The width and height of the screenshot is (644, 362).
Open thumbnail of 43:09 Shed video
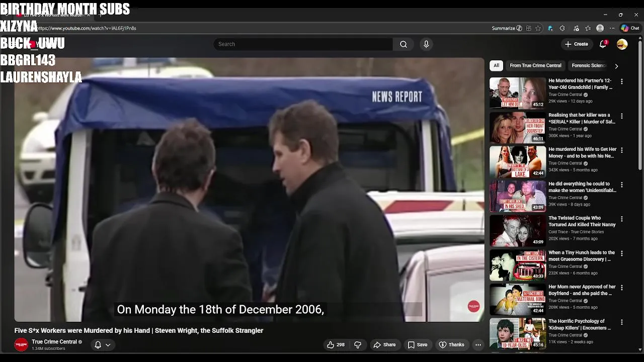pyautogui.click(x=518, y=196)
